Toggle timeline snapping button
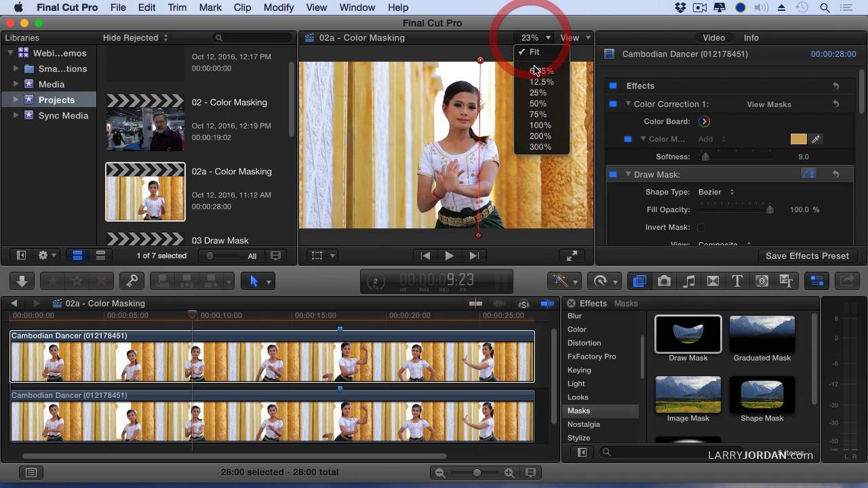Image resolution: width=868 pixels, height=488 pixels. click(x=547, y=304)
